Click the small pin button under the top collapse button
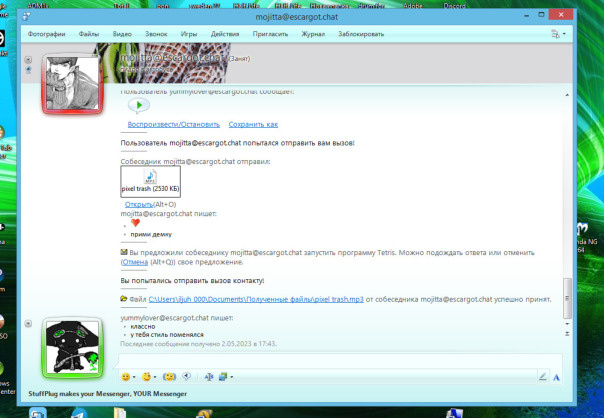This screenshot has height=418, width=604. pyautogui.click(x=28, y=70)
